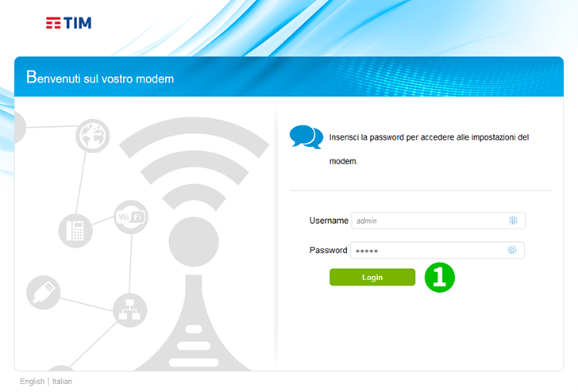Switch language to English
The width and height of the screenshot is (578, 392).
32,382
